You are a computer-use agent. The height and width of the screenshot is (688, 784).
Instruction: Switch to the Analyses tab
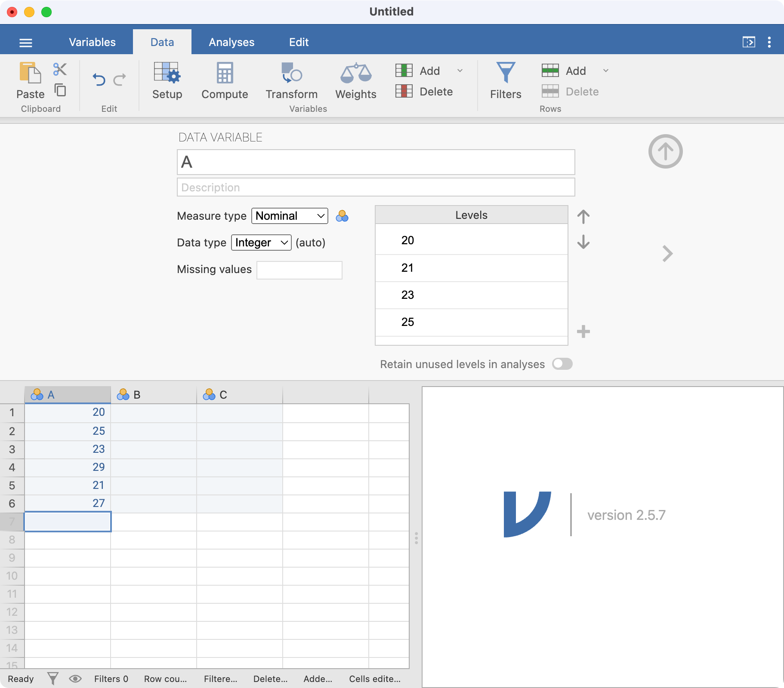(231, 42)
